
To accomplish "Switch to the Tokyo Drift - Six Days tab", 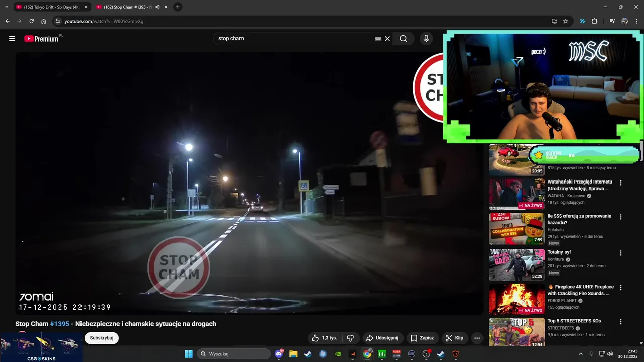I will [52, 7].
